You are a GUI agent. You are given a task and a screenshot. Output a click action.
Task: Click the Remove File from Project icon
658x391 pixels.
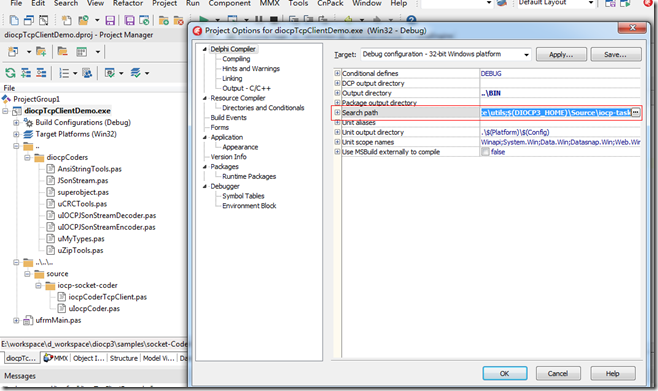coord(178,20)
